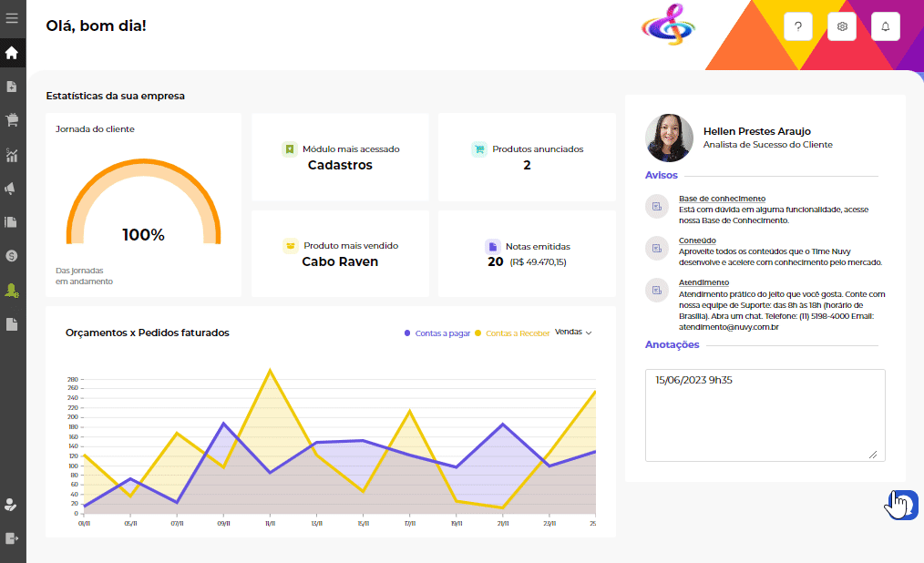Viewport: 924px width, 563px height.
Task: Click the question mark help button
Action: coord(798,26)
